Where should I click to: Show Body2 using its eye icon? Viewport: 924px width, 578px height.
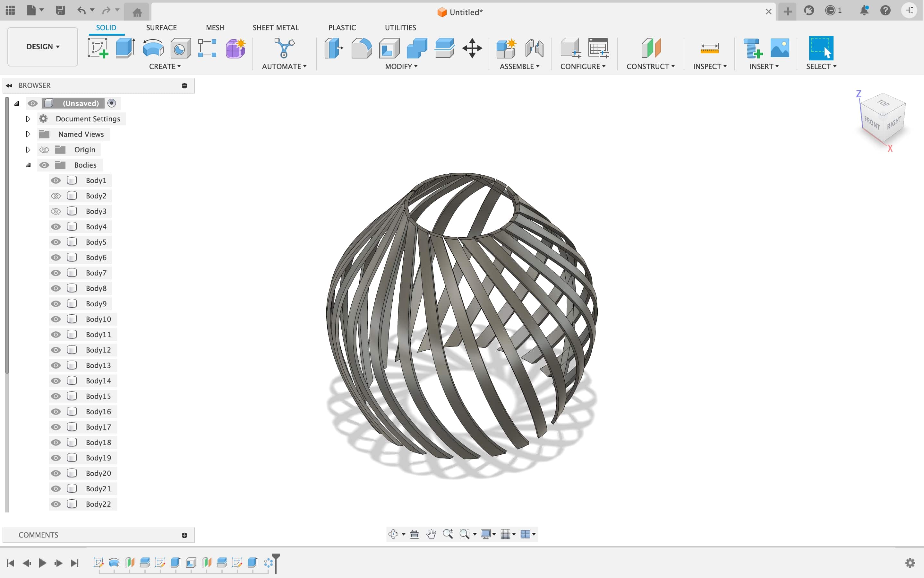coord(56,196)
